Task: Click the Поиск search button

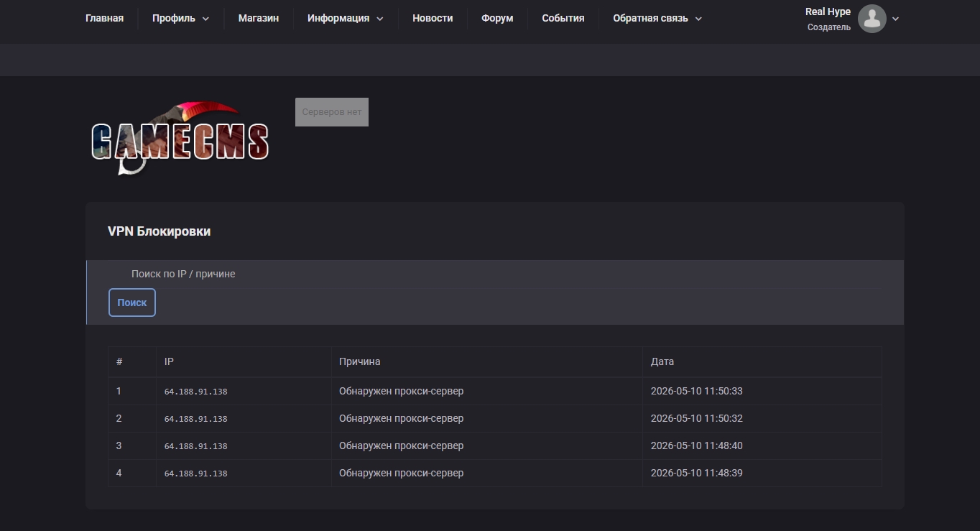Action: [x=132, y=303]
